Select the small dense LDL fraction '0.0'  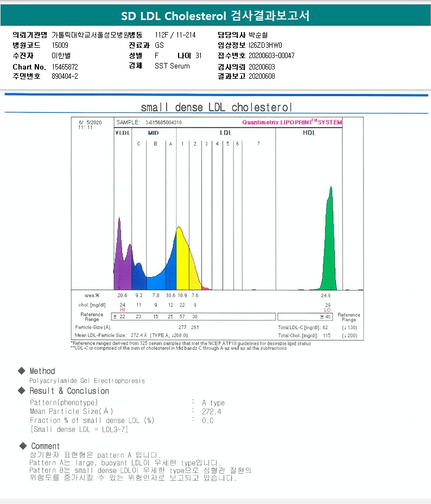click(x=207, y=420)
